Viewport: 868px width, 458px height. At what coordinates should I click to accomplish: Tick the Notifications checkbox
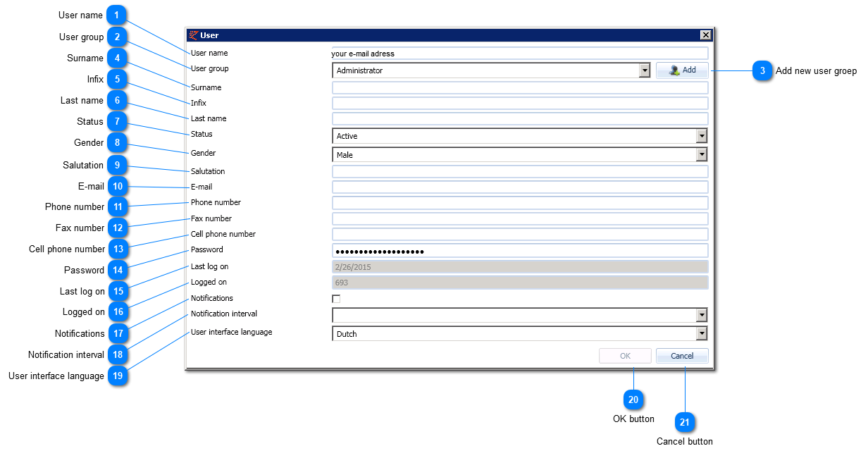pyautogui.click(x=336, y=299)
